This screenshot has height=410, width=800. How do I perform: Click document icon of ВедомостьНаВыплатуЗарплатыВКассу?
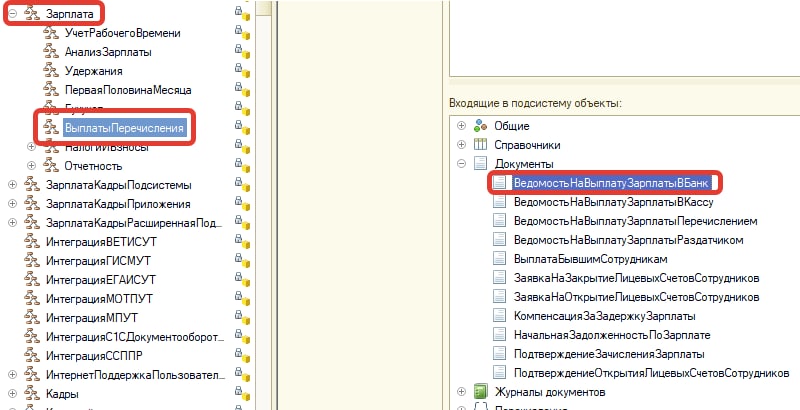coord(500,202)
